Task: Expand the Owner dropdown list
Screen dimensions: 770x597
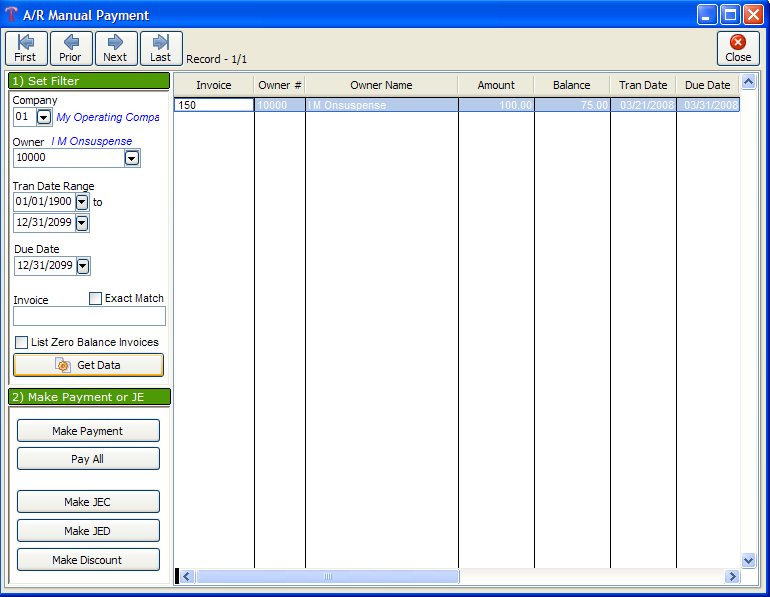Action: click(x=132, y=158)
